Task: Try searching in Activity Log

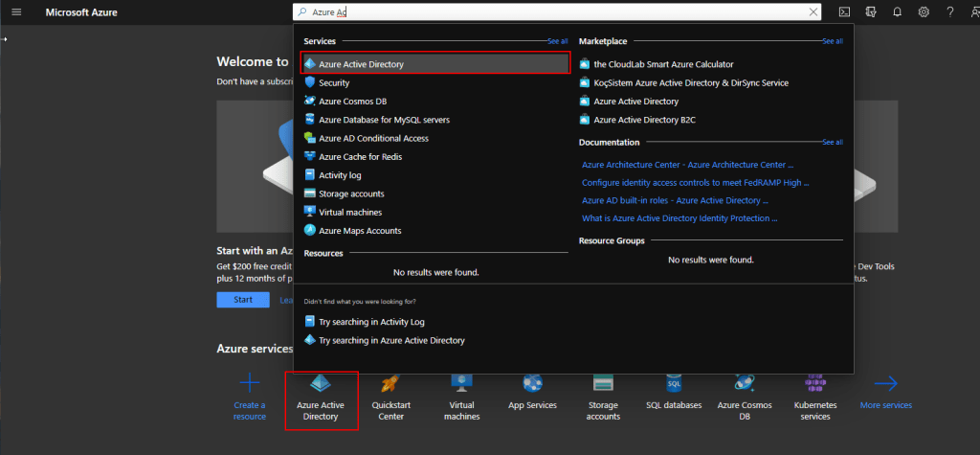Action: point(371,322)
